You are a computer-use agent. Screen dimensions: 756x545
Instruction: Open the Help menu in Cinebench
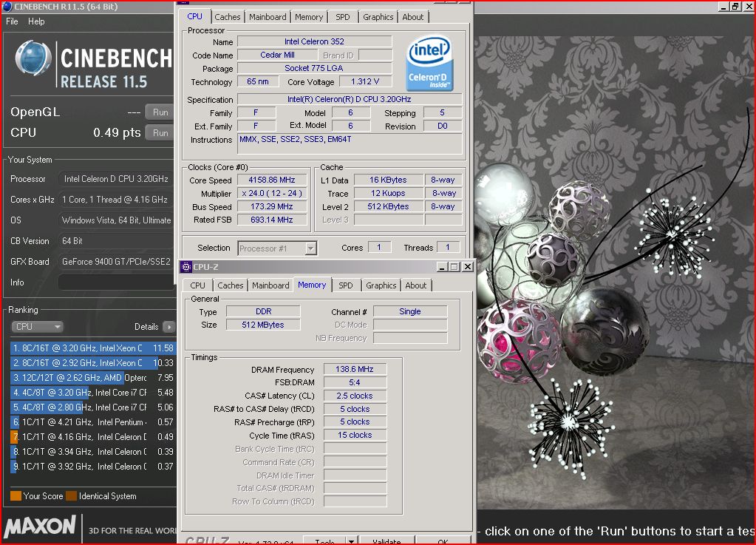click(36, 21)
